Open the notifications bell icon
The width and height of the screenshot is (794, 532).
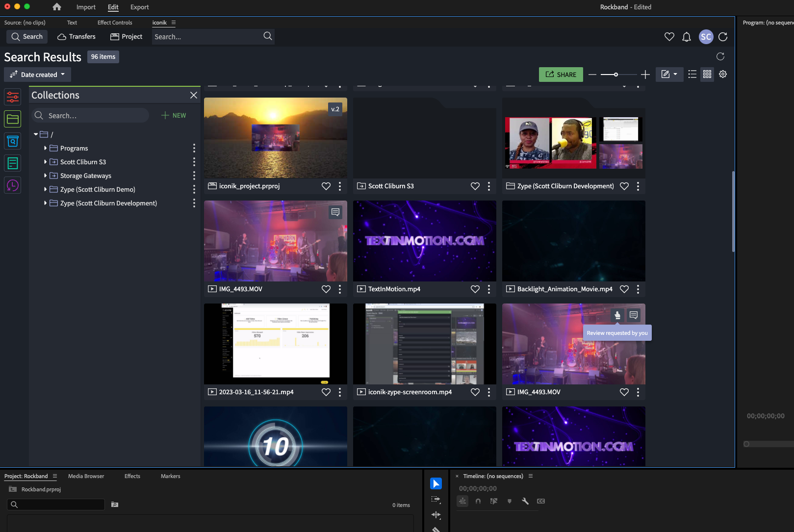coord(687,37)
